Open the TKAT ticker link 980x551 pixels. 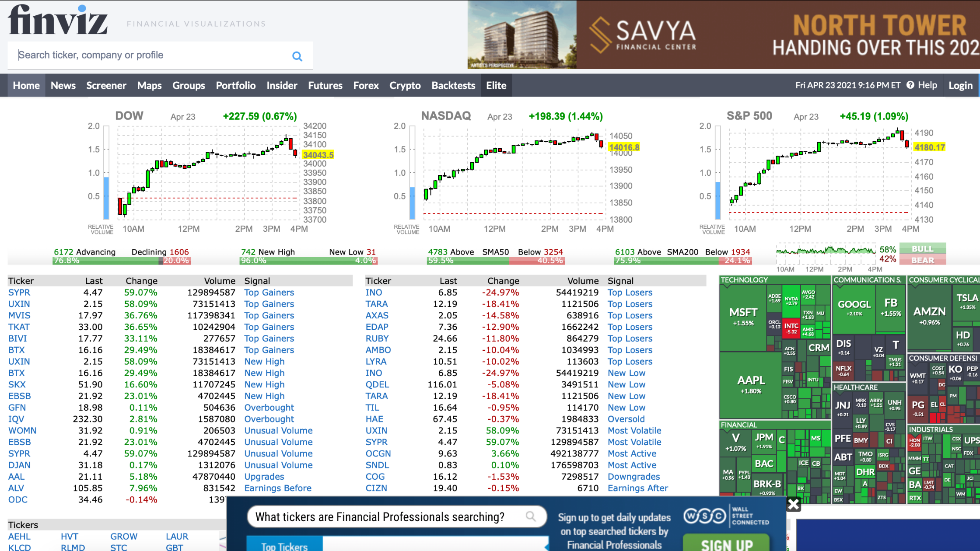19,327
